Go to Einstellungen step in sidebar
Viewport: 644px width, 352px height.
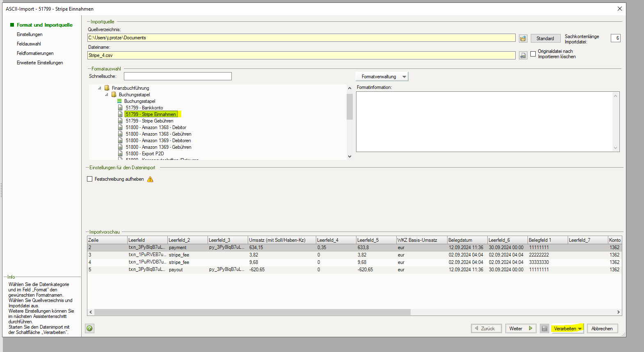[30, 34]
